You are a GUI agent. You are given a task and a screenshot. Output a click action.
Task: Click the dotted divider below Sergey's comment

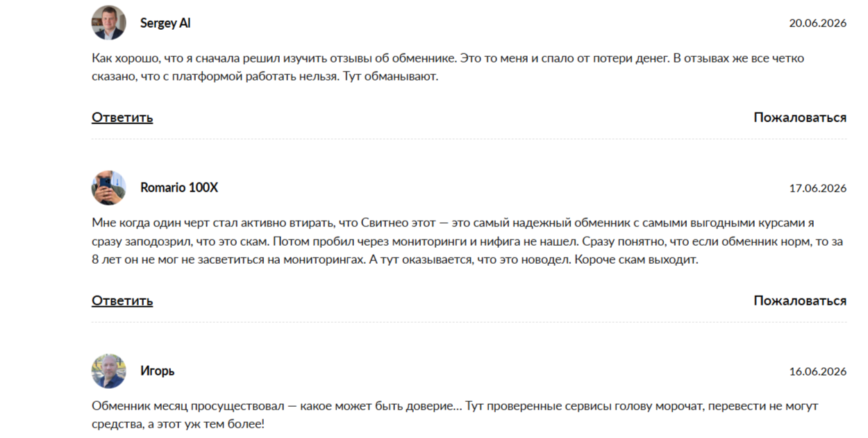click(x=469, y=139)
